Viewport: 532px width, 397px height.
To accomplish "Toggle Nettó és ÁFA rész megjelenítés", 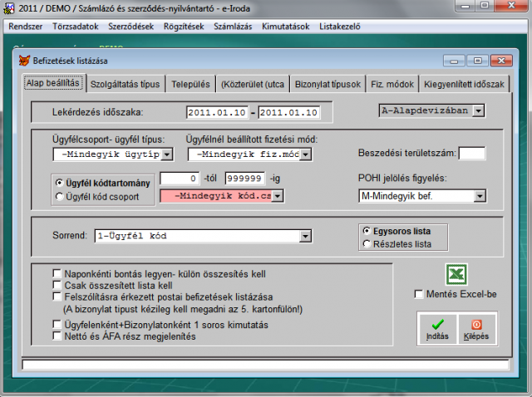I will pyautogui.click(x=57, y=336).
